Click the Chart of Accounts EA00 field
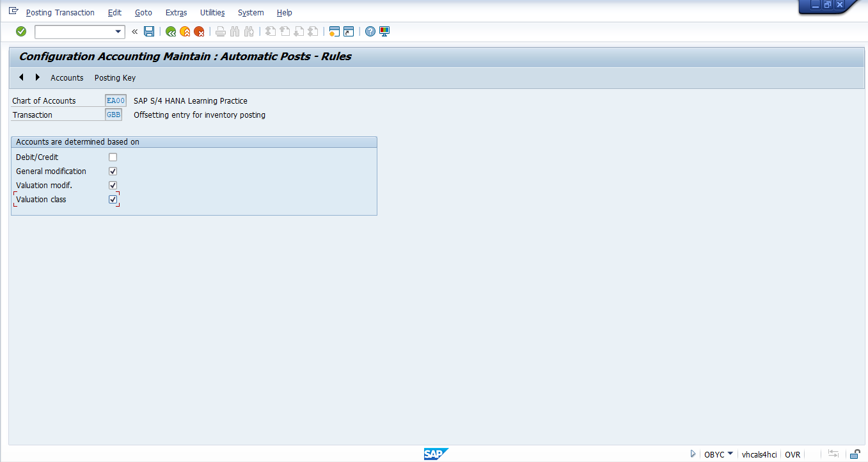 click(x=116, y=100)
